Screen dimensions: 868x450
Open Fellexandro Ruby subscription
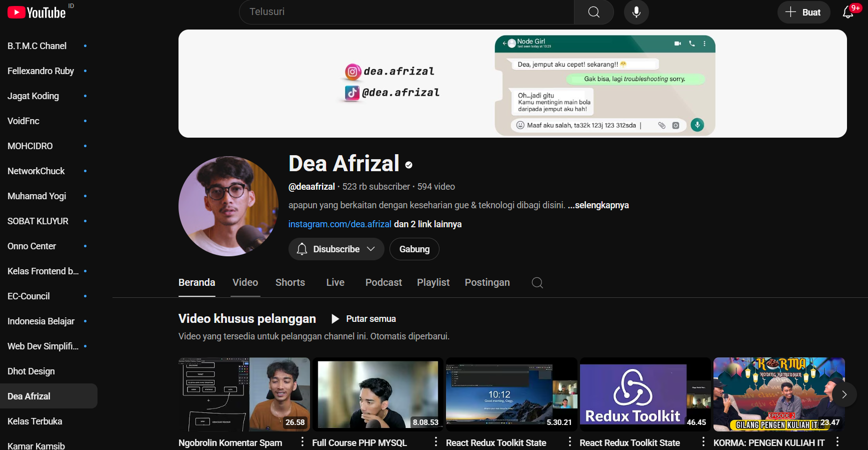click(x=48, y=71)
